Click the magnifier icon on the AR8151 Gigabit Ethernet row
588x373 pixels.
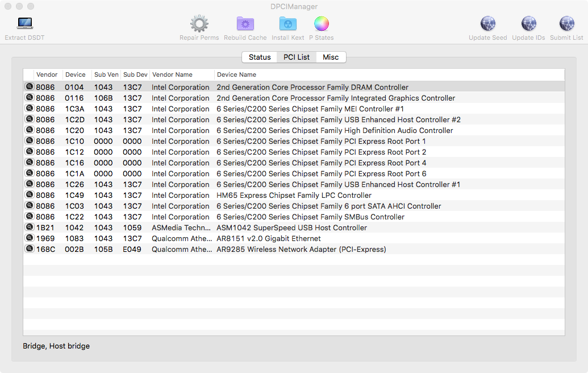29,238
